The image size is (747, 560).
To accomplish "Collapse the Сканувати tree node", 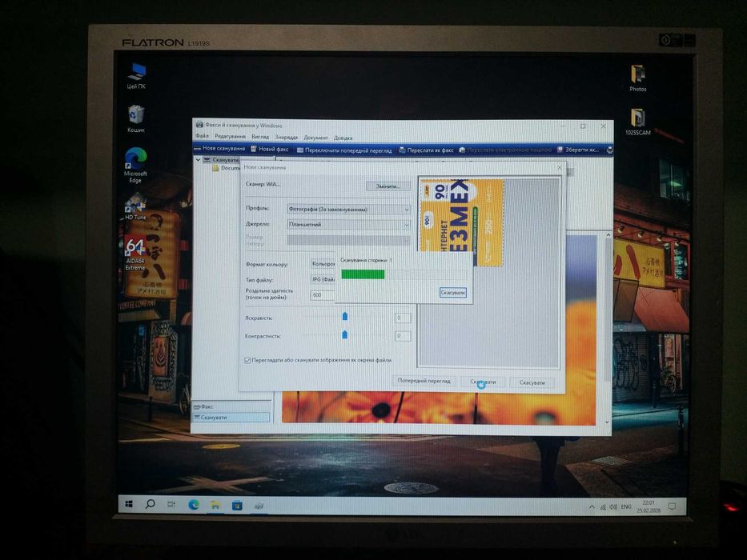I will pos(199,160).
